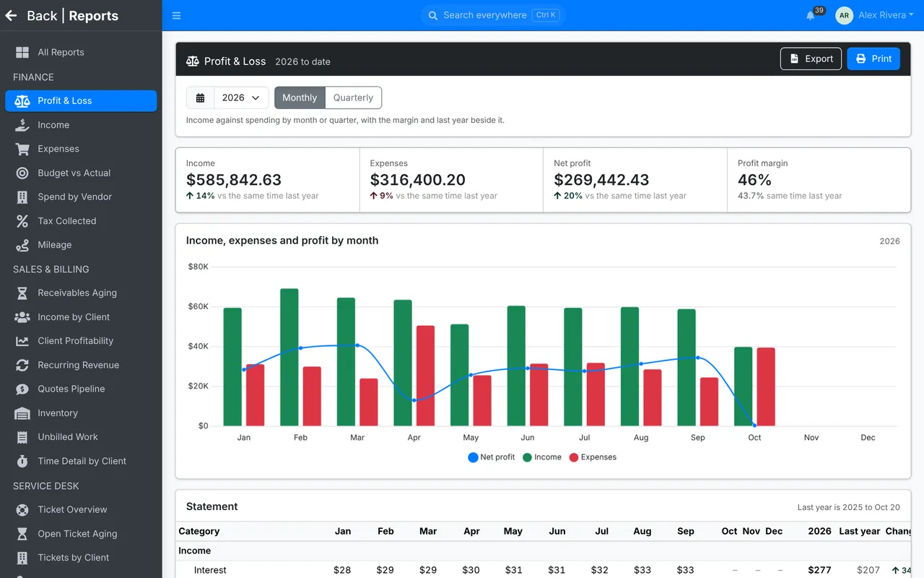This screenshot has width=924, height=578.
Task: Open the Expenses report in sidebar
Action: (x=81, y=149)
